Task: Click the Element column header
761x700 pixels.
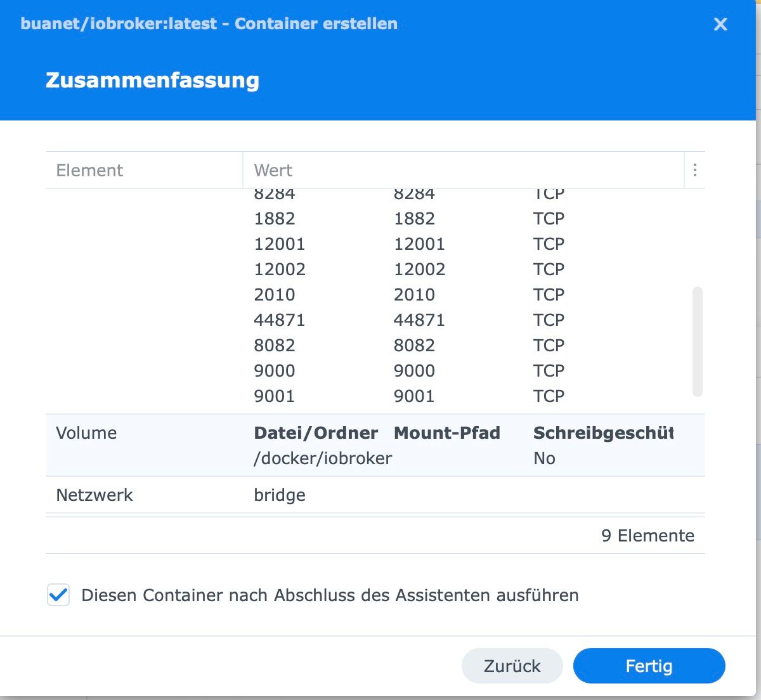Action: [90, 170]
